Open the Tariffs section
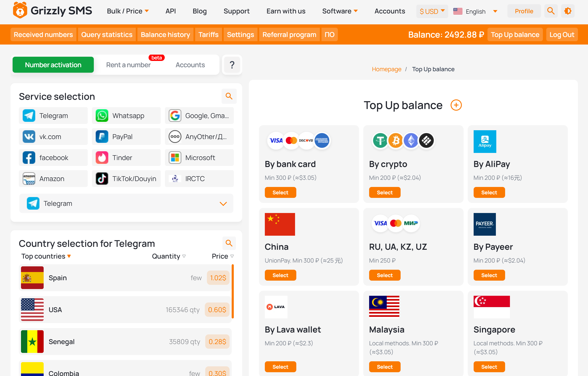The image size is (588, 376). coord(208,34)
